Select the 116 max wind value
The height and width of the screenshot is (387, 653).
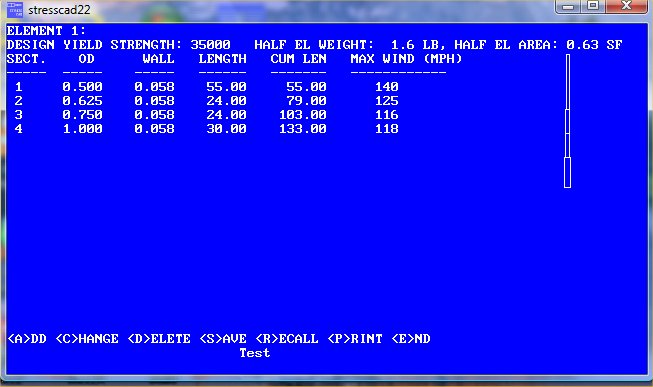pyautogui.click(x=387, y=115)
